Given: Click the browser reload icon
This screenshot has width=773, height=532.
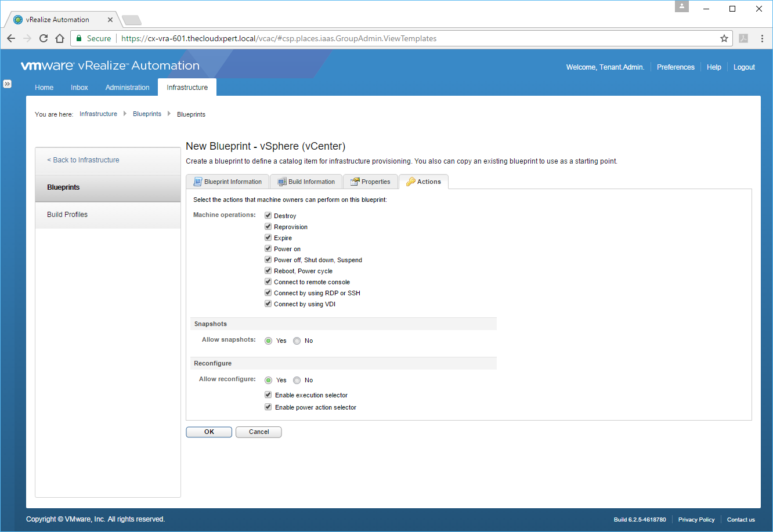Looking at the screenshot, I should [x=44, y=39].
